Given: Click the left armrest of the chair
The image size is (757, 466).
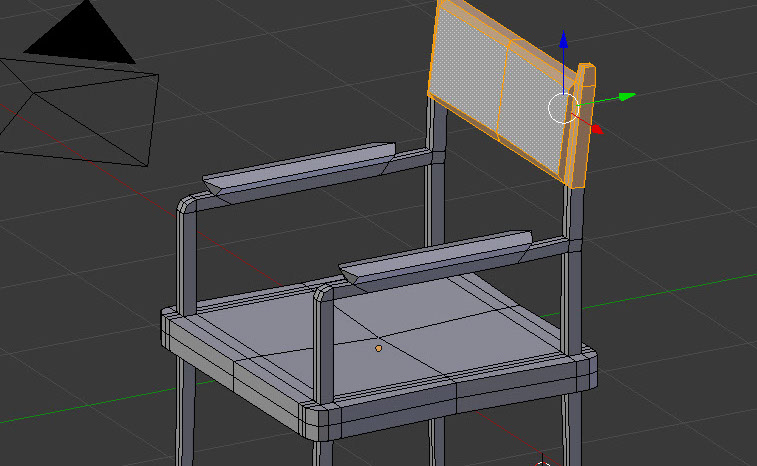Looking at the screenshot, I should point(300,170).
